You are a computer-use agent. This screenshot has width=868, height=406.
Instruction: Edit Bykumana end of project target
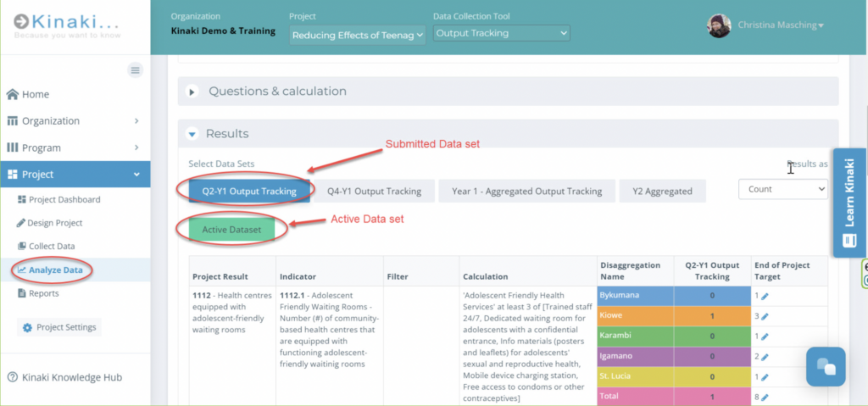pos(765,297)
